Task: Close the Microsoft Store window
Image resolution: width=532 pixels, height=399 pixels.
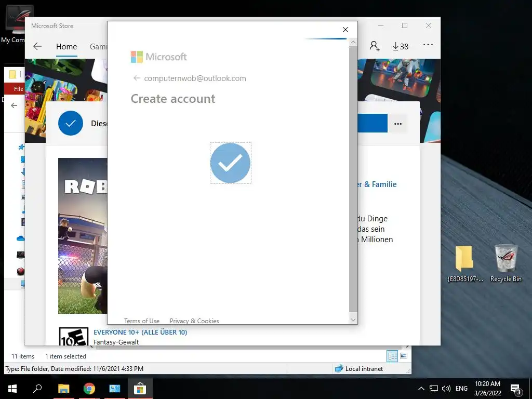Action: (x=429, y=26)
